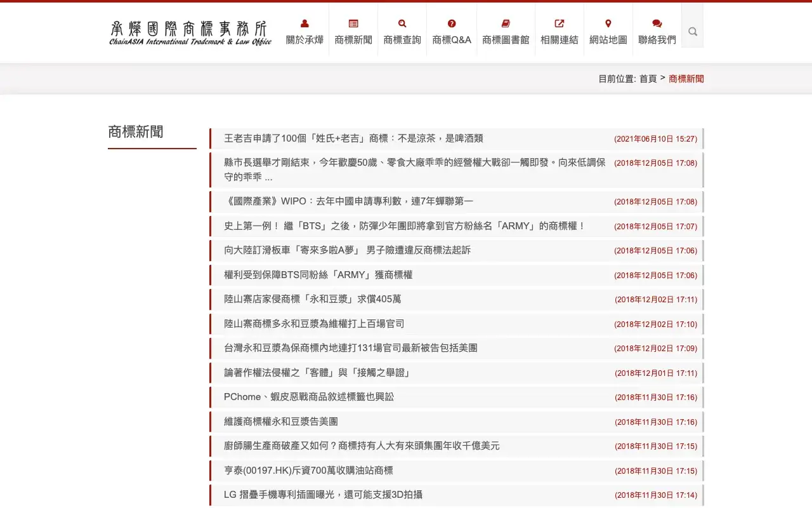
Task: Click the magnifier icon above 商標查詢
Action: pos(402,23)
